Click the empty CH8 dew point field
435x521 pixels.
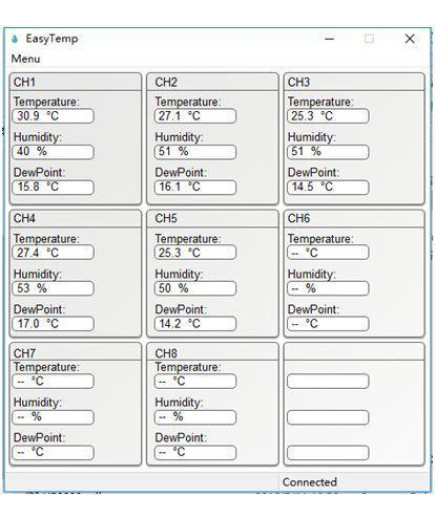195,452
